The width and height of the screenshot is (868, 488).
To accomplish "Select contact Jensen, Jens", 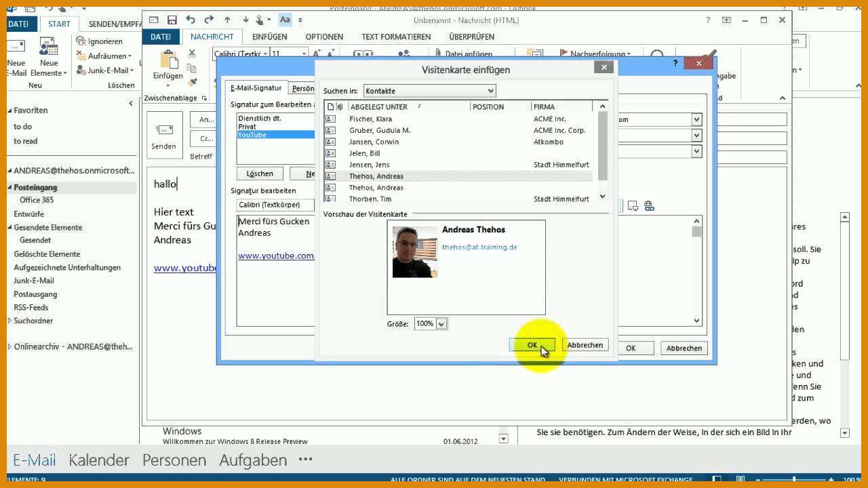I will tap(370, 165).
